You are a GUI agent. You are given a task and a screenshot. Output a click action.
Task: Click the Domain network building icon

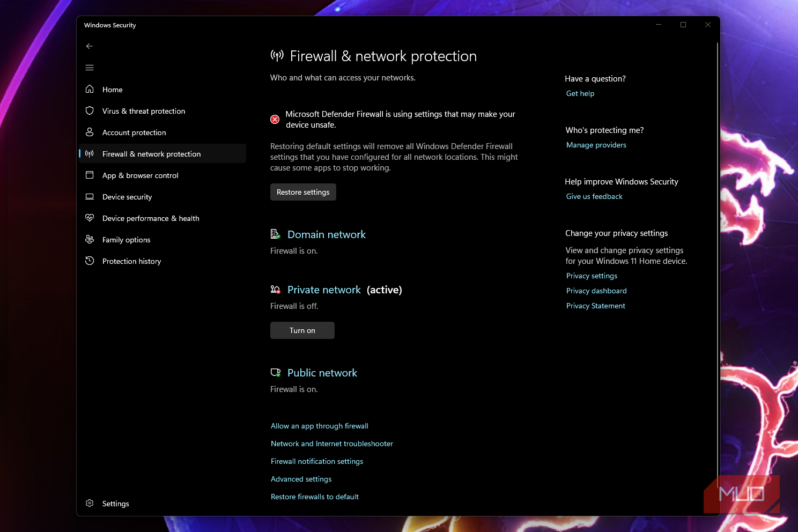coord(276,234)
